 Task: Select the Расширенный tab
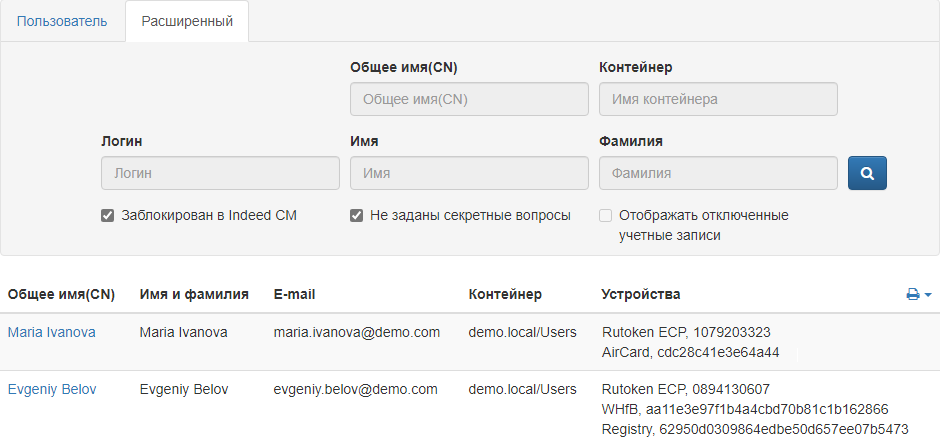[187, 21]
